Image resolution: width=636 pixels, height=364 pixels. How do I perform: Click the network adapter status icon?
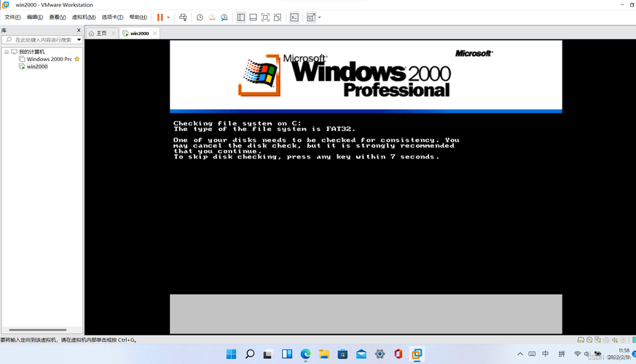tap(598, 340)
